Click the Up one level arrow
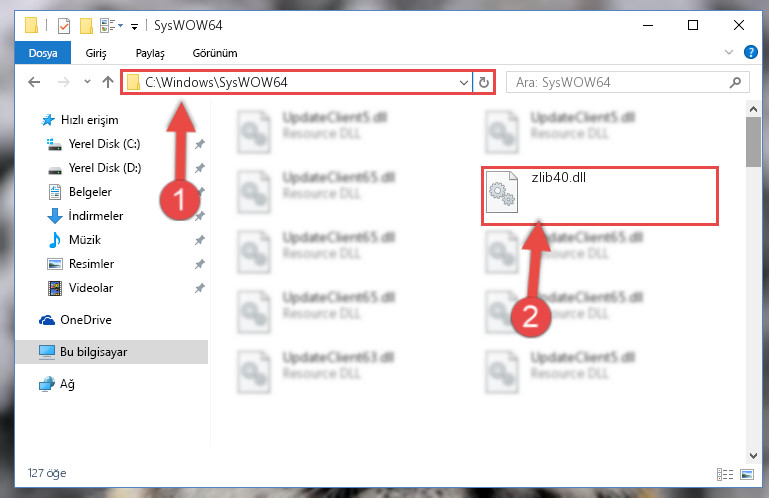Screen dimensions: 769x498 (107, 82)
